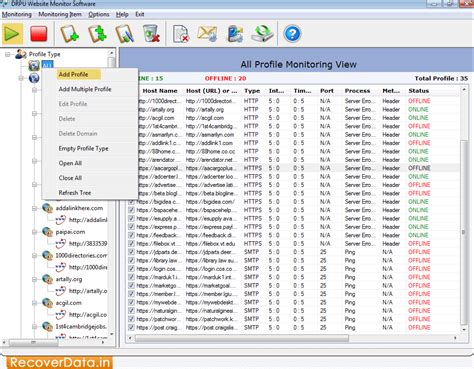
Task: Choose Empty Profile Type from context menu
Action: coord(83,148)
